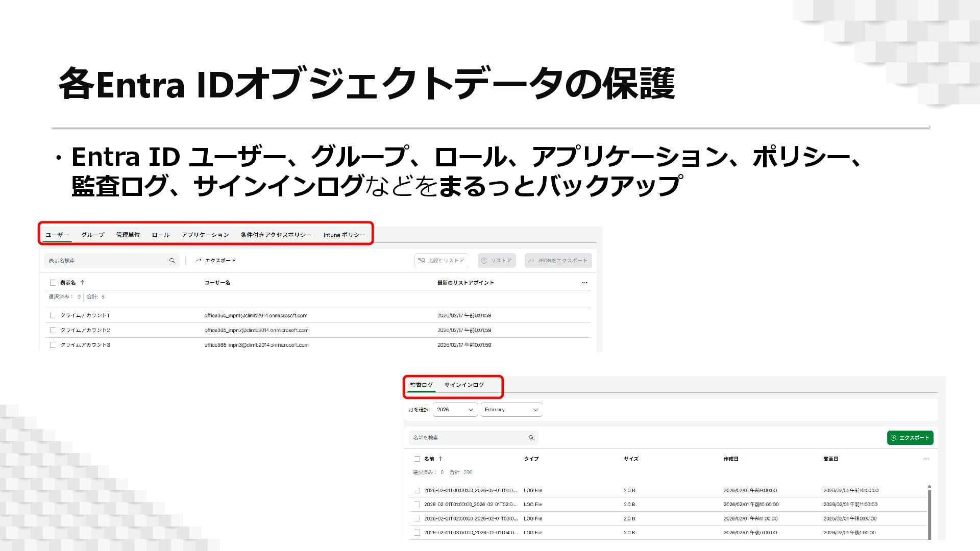Open the 2026 year dropdown
Image resolution: width=980 pixels, height=551 pixels.
tap(455, 410)
